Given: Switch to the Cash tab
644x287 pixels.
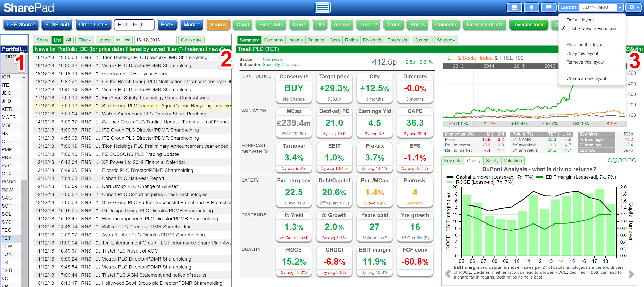Looking at the screenshot, I should [334, 40].
